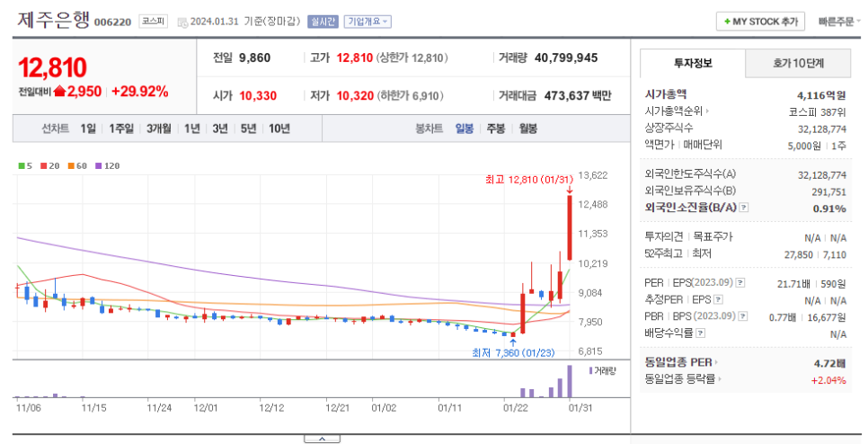Screen dimensions: 868x444
Task: Click the 거래량 value 40,799,945
Action: point(566,58)
